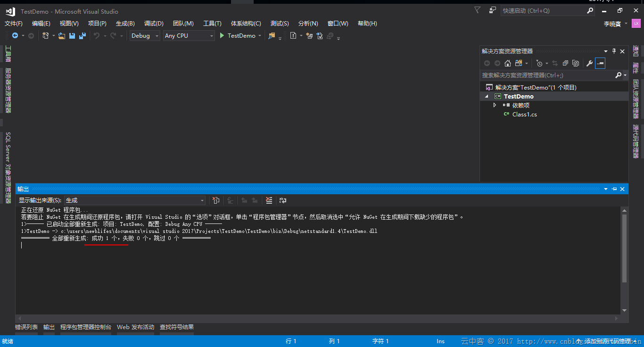Open the 文件(F) menu
Image resolution: width=644 pixels, height=347 pixels.
[x=14, y=24]
